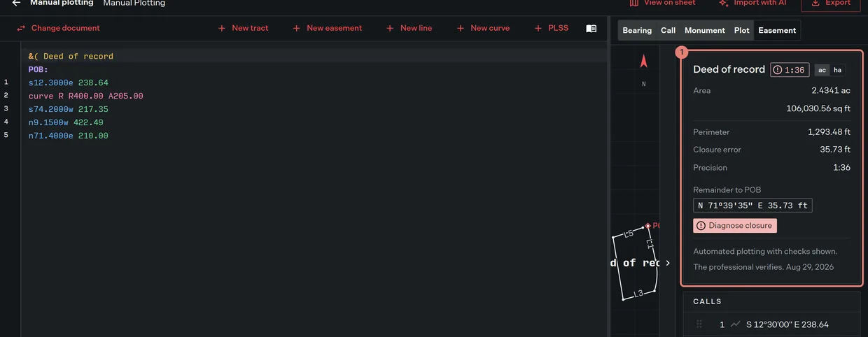Image resolution: width=868 pixels, height=337 pixels.
Task: Click the View on sheet map icon
Action: pyautogui.click(x=633, y=3)
